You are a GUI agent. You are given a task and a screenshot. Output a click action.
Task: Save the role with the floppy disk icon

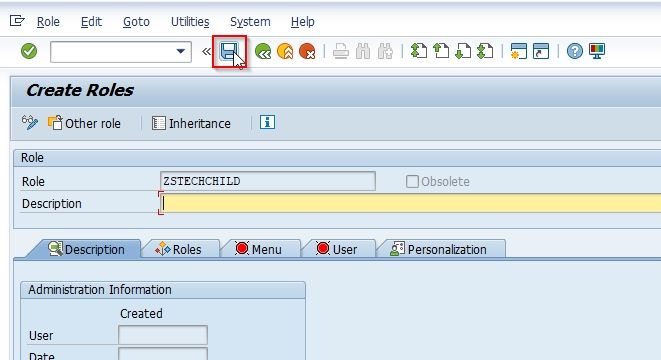229,51
